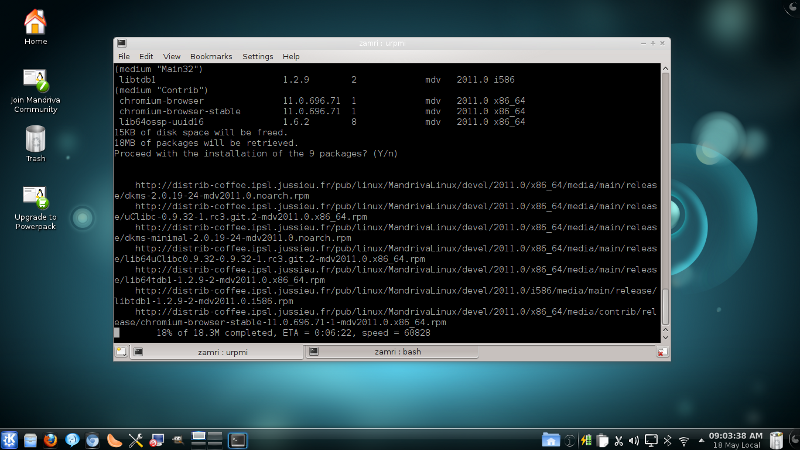The image size is (800, 450).
Task: Select the terminal task in the taskbar
Action: pos(237,440)
